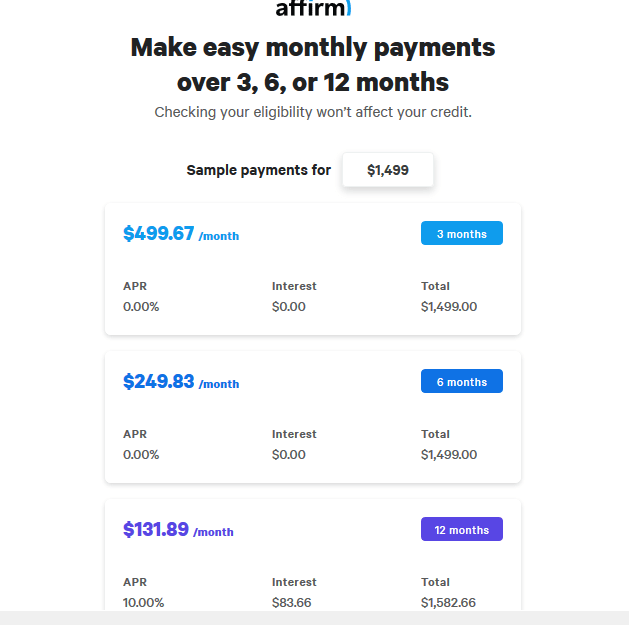Click the $1,499 sample amount field
The image size is (629, 625).
[388, 170]
